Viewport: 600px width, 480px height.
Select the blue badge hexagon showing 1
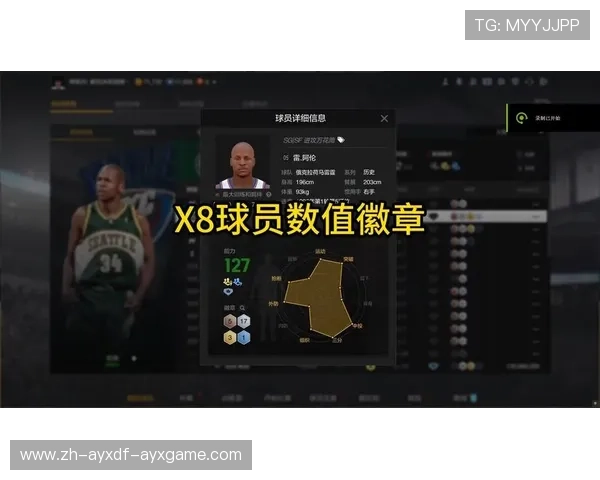tap(244, 337)
